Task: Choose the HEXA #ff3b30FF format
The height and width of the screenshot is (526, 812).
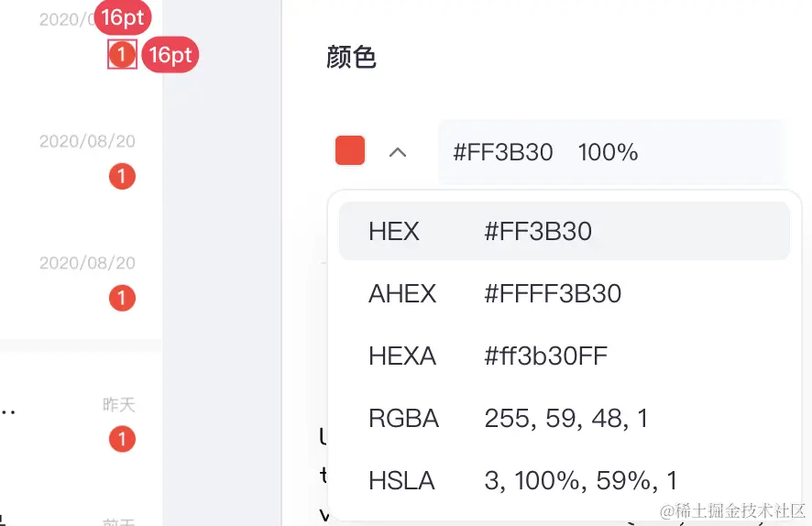Action: click(564, 356)
